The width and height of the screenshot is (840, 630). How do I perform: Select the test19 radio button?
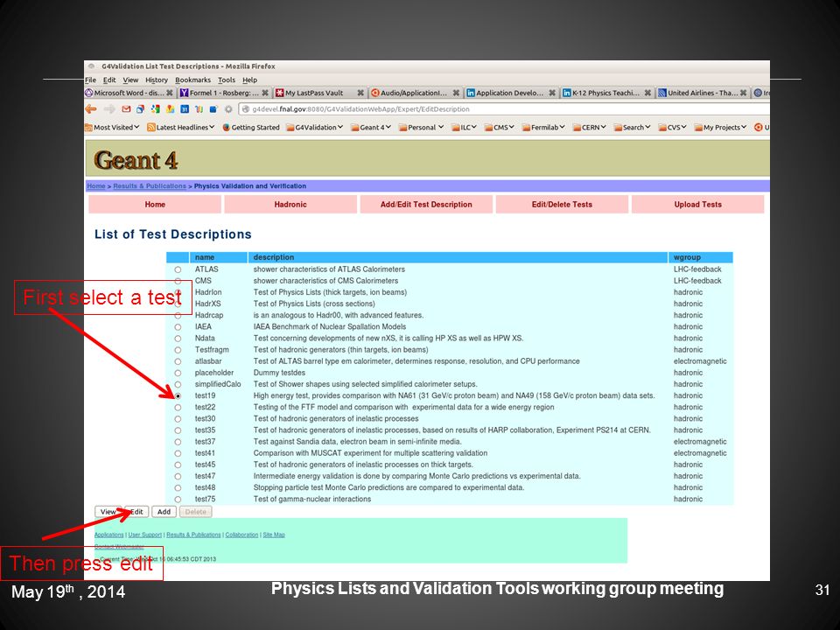pyautogui.click(x=178, y=395)
